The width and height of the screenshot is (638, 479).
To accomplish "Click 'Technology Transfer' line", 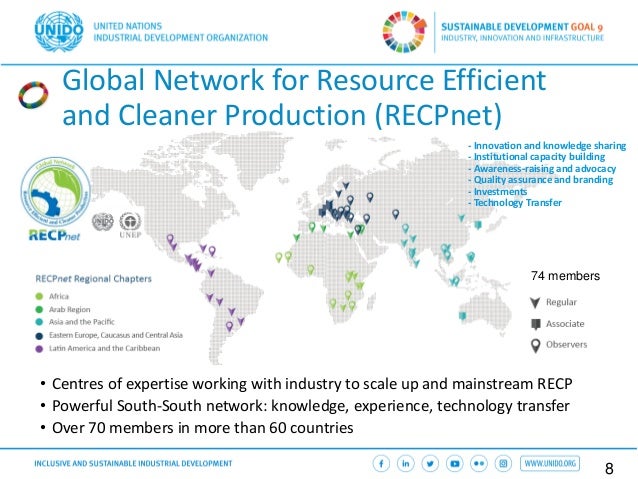I will click(515, 203).
